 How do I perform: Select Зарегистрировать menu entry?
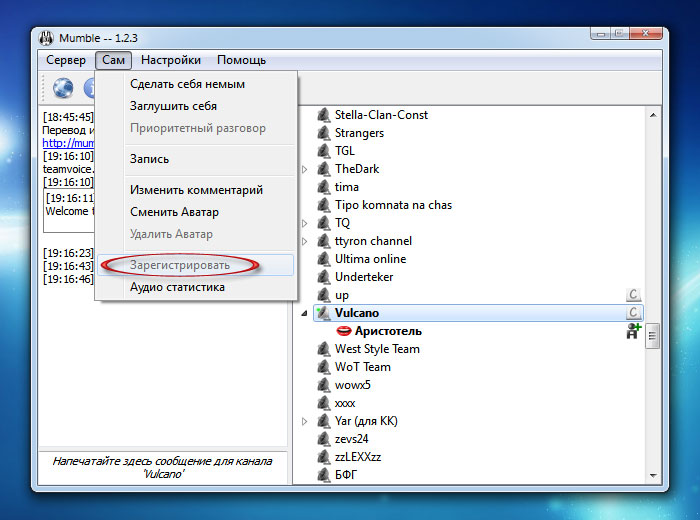coord(196,265)
